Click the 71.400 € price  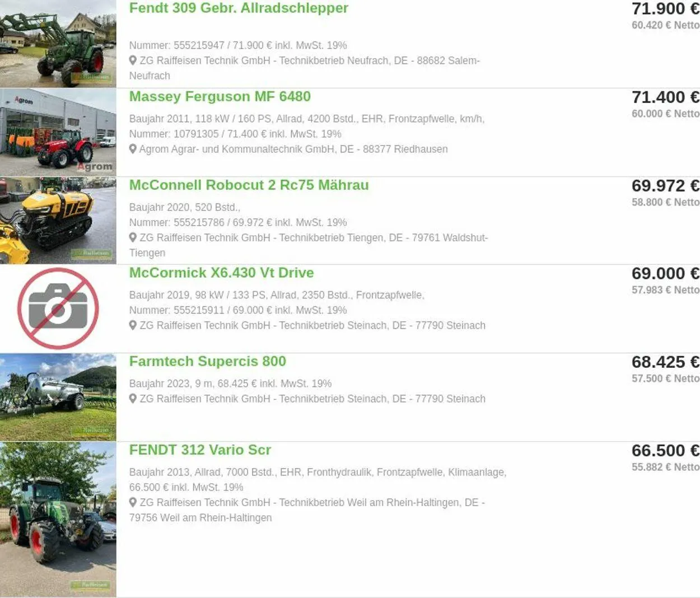[x=665, y=97]
